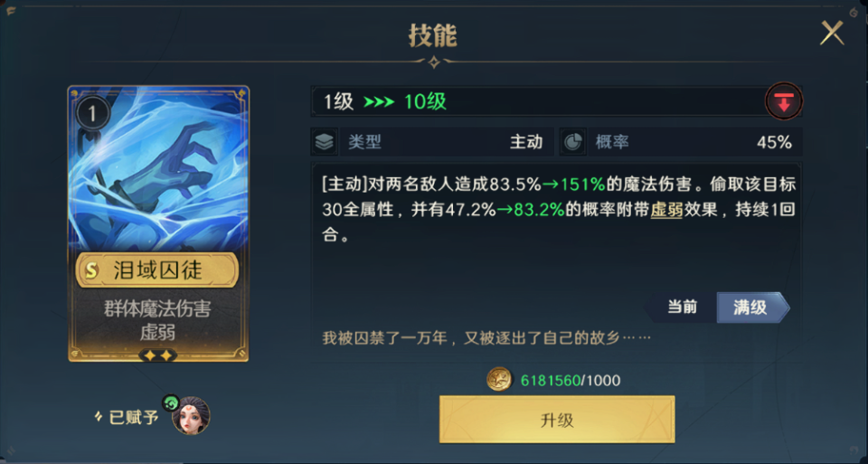Viewport: 868px width, 464px height.
Task: Click the underlined 虚弱 effect link
Action: 666,211
